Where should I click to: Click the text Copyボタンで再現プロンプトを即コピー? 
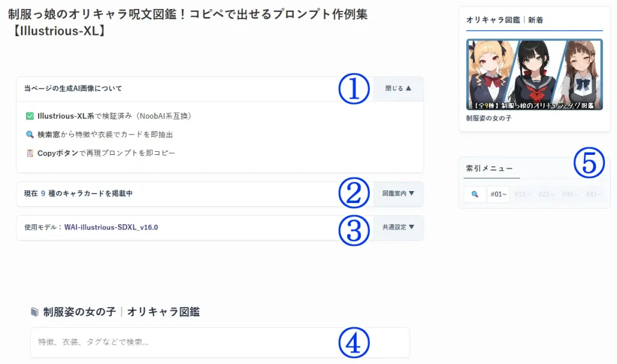(106, 153)
